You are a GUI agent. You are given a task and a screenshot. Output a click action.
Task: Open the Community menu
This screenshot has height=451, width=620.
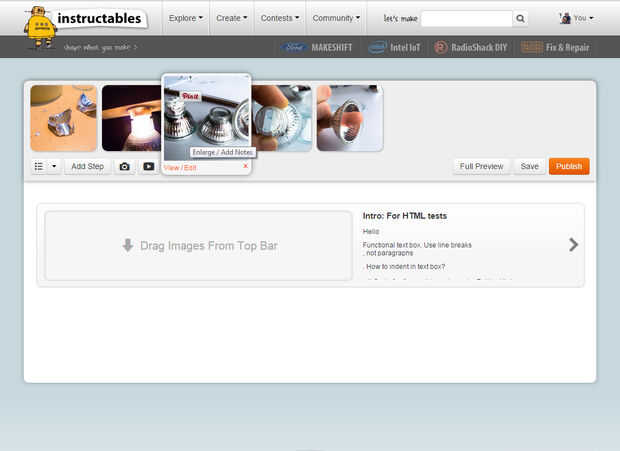pyautogui.click(x=336, y=18)
